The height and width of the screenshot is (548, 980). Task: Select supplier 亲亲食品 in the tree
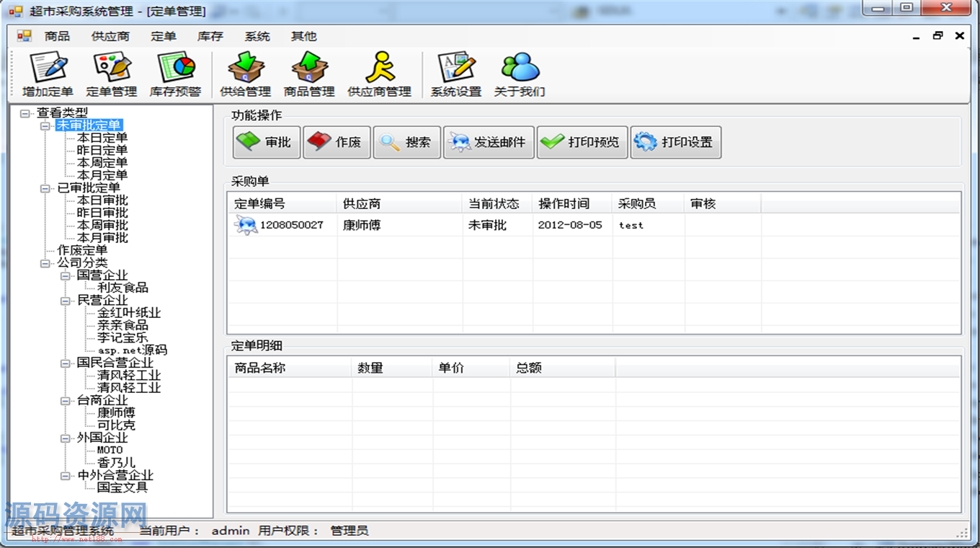point(122,325)
